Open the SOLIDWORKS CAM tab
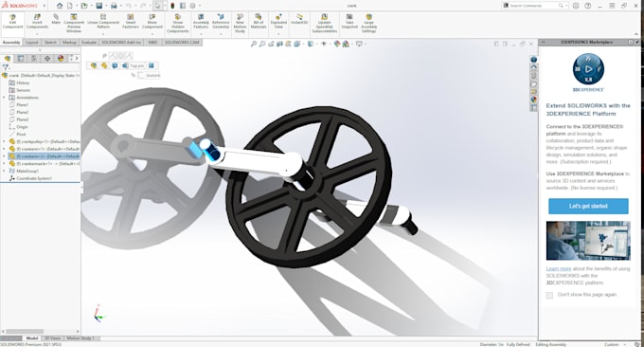This screenshot has height=347, width=644. [x=182, y=43]
